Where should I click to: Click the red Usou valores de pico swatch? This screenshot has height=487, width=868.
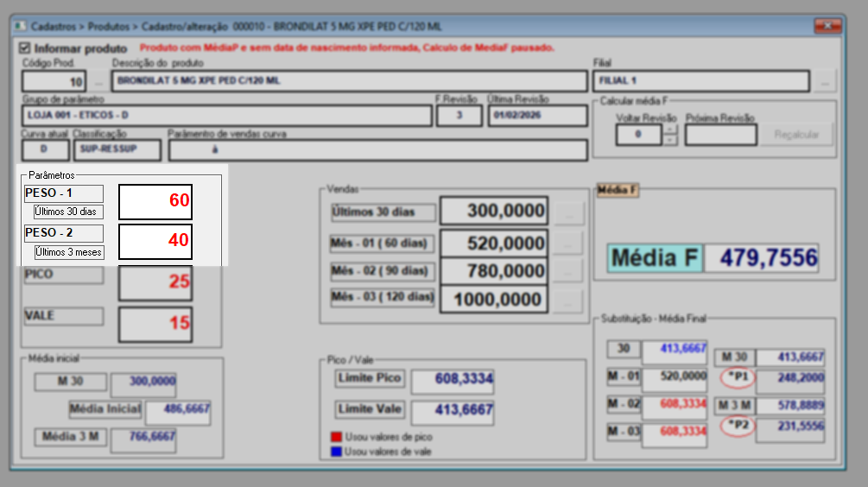tap(335, 438)
